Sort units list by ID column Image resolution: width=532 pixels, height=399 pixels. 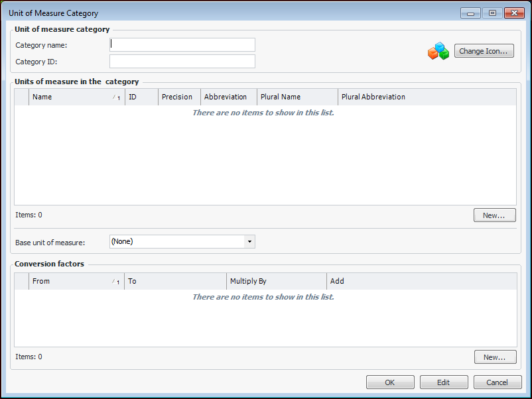coord(141,97)
